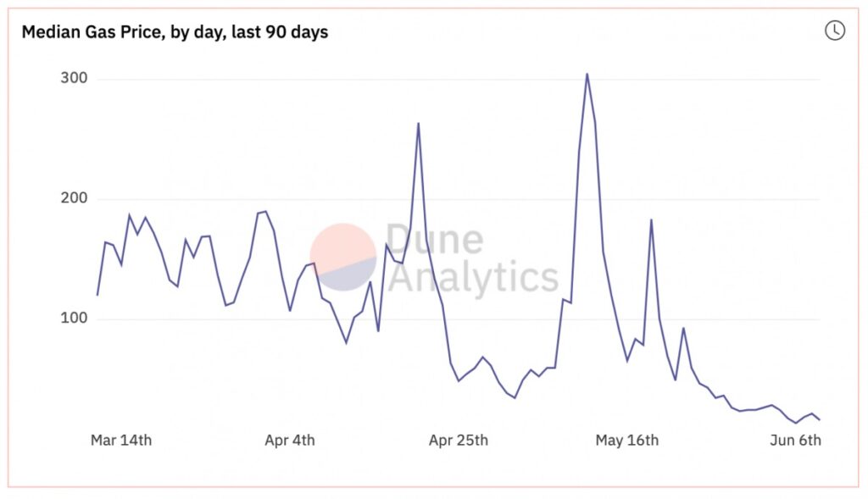Click the highest peak above 300 on the line
The image size is (868, 499).
[x=587, y=74]
